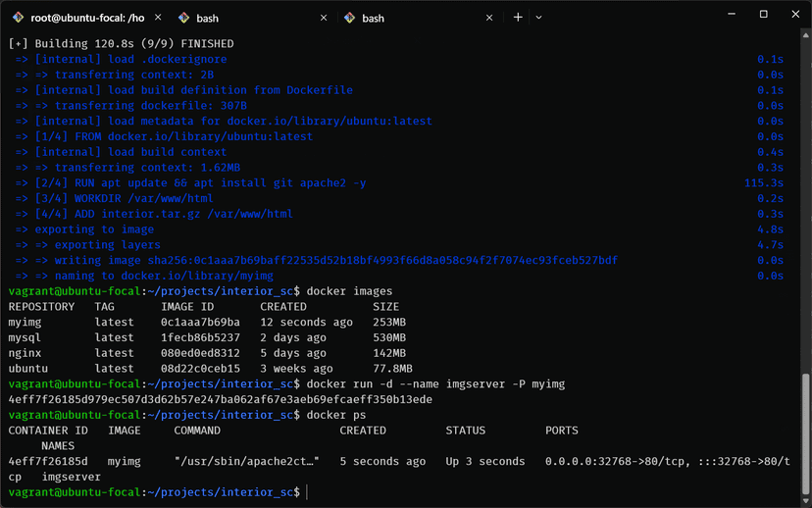Viewport: 812px width, 508px height.
Task: Click the empty command prompt at the cursor
Action: [308, 492]
